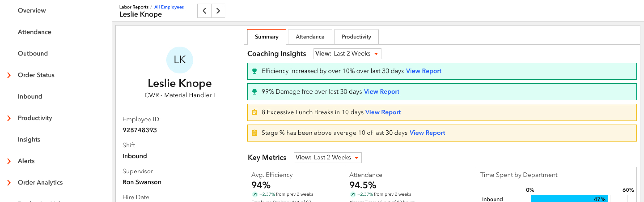Switch to the Productivity tab
The image size is (644, 202).
click(356, 37)
